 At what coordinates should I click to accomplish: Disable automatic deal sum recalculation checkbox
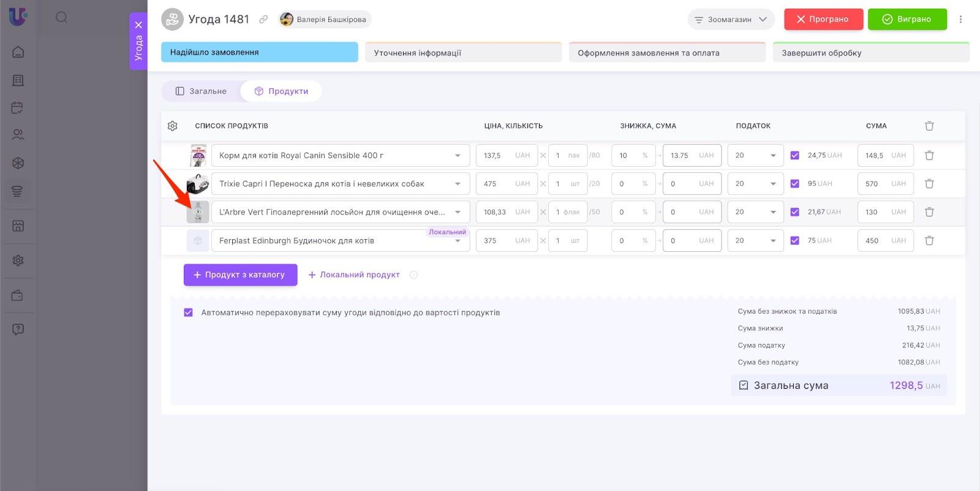[189, 313]
